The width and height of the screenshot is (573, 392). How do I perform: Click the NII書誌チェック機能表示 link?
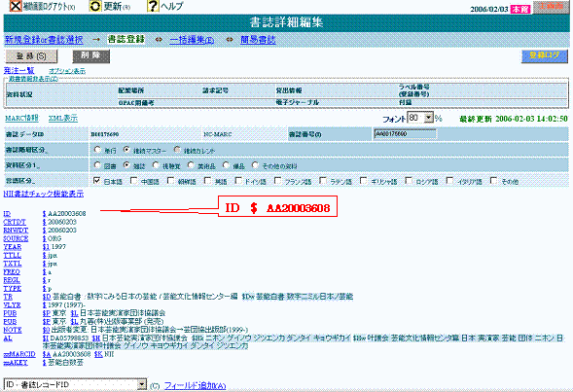pos(44,194)
